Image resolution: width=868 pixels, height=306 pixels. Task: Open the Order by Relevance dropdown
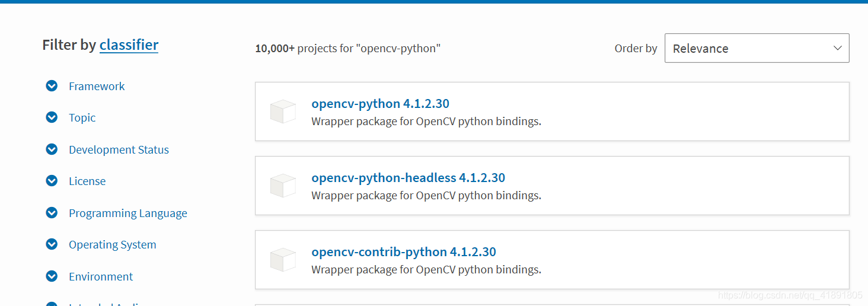pos(757,48)
